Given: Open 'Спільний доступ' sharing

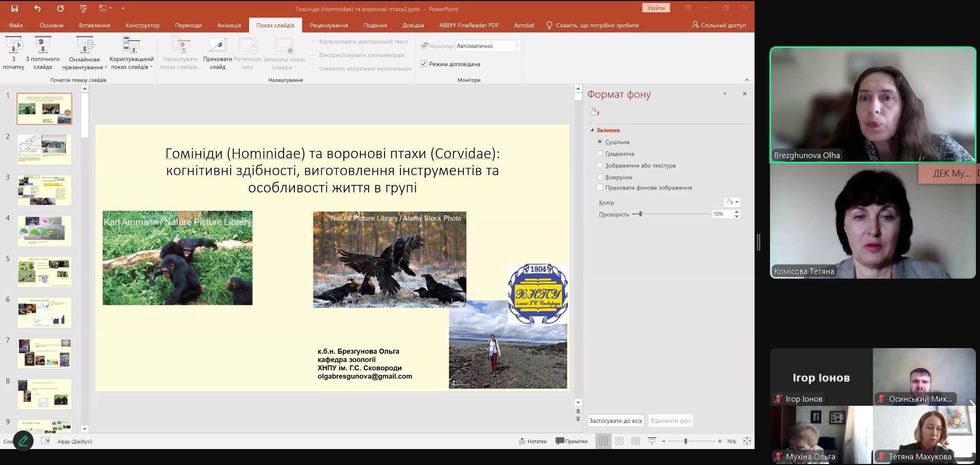Looking at the screenshot, I should pos(719,25).
